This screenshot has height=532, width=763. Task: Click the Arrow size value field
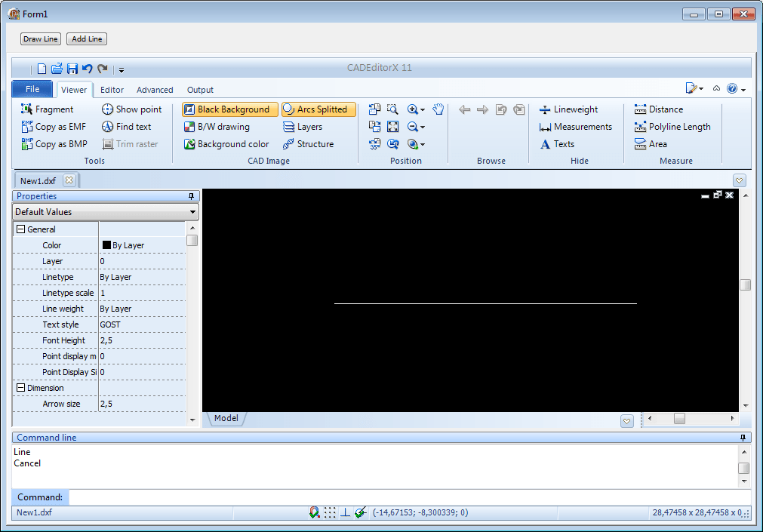tap(142, 404)
